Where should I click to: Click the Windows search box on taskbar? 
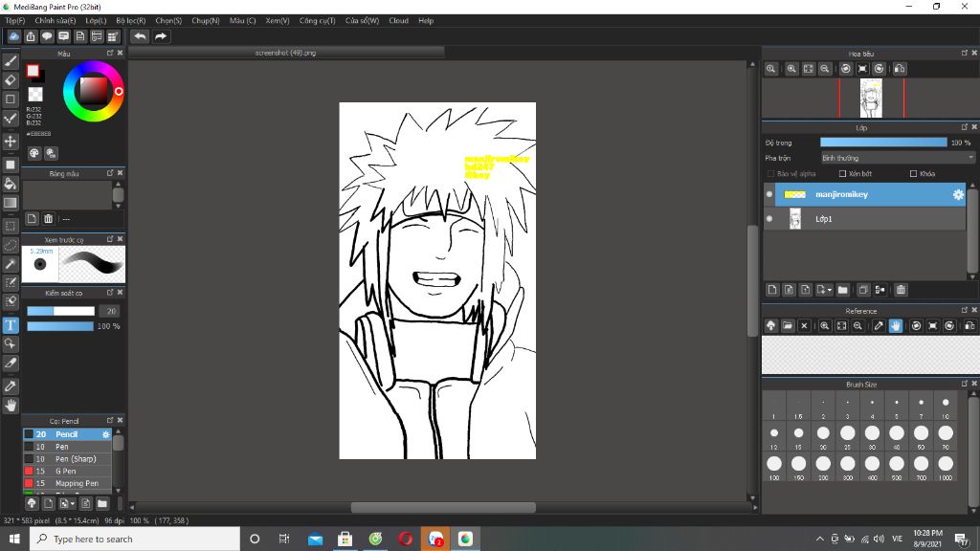134,539
